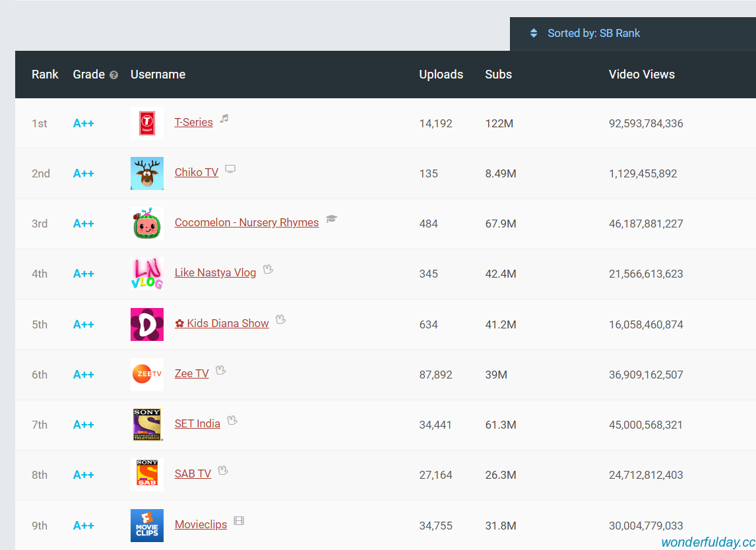Click the film strip icon beside Movieclips
The image size is (756, 550).
[239, 521]
